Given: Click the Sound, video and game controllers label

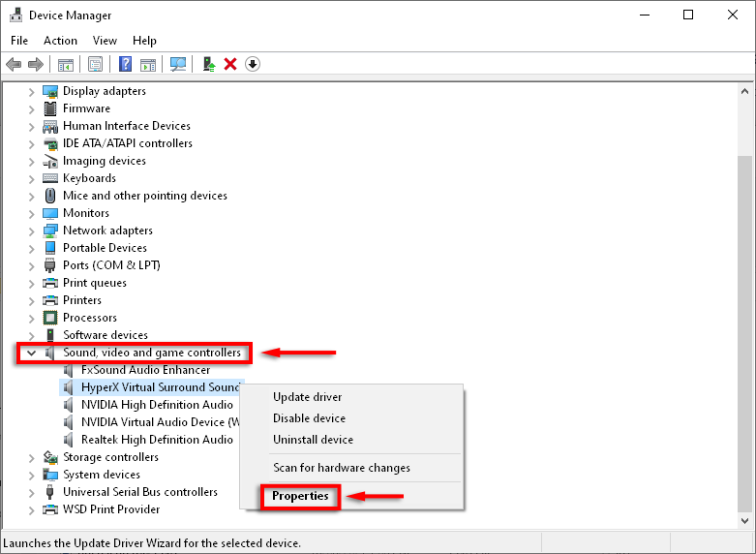Looking at the screenshot, I should (152, 353).
